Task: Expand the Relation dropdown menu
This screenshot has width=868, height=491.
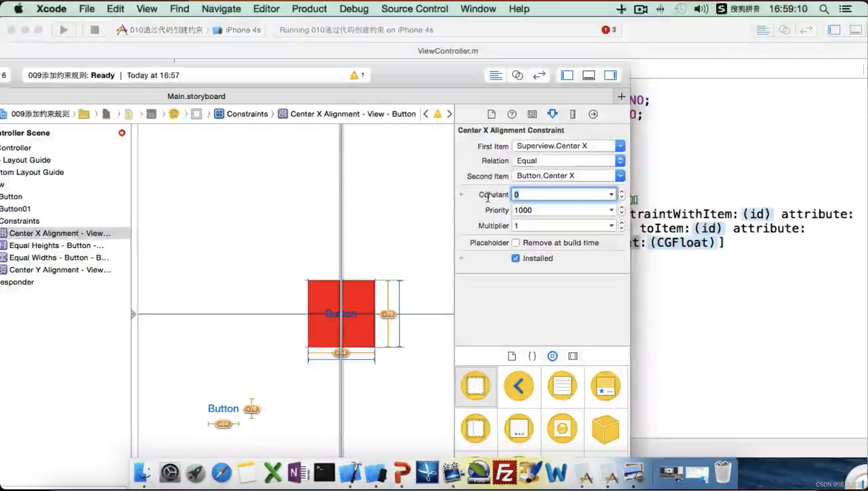Action: pyautogui.click(x=620, y=160)
